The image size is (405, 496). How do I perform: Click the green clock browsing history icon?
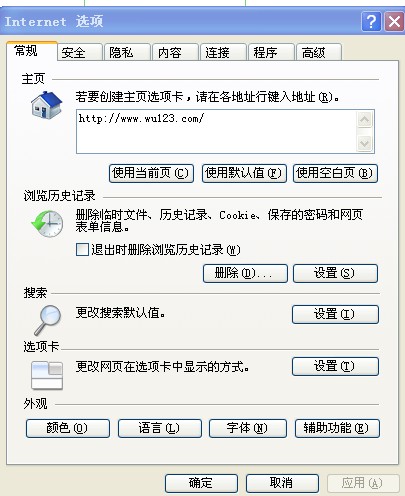[x=47, y=224]
